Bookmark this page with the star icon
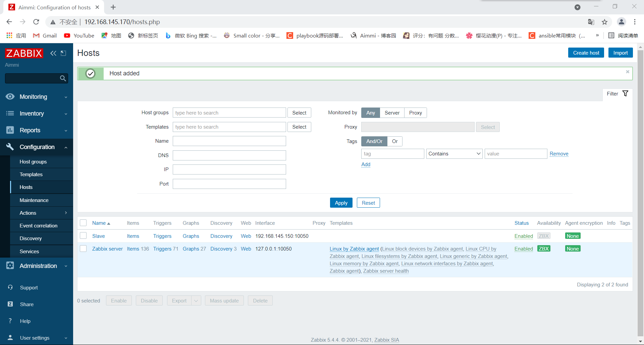Image resolution: width=644 pixels, height=345 pixels. pos(605,22)
